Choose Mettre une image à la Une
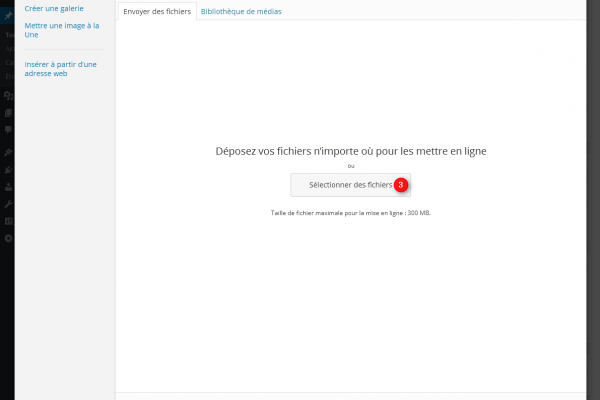This screenshot has width=600, height=400. tap(61, 31)
